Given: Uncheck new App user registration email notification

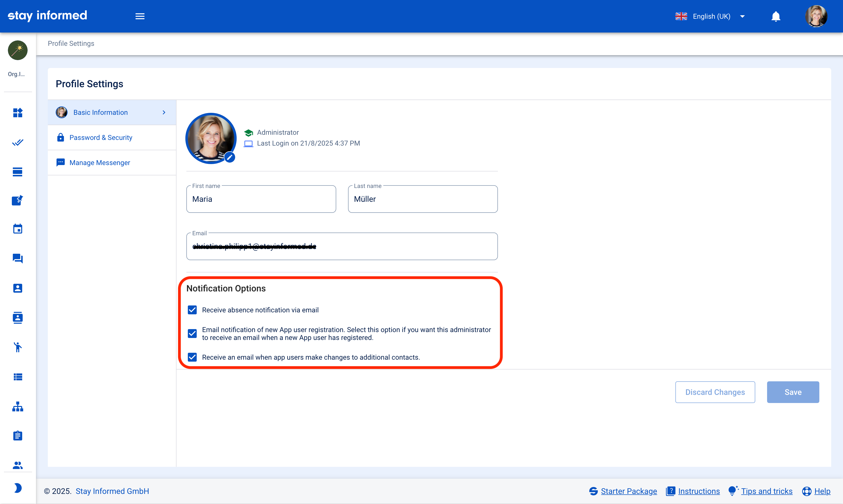Looking at the screenshot, I should point(192,334).
